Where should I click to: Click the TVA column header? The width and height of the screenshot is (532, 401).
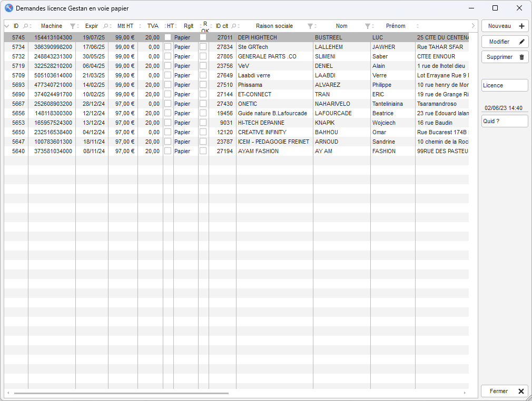click(x=152, y=26)
